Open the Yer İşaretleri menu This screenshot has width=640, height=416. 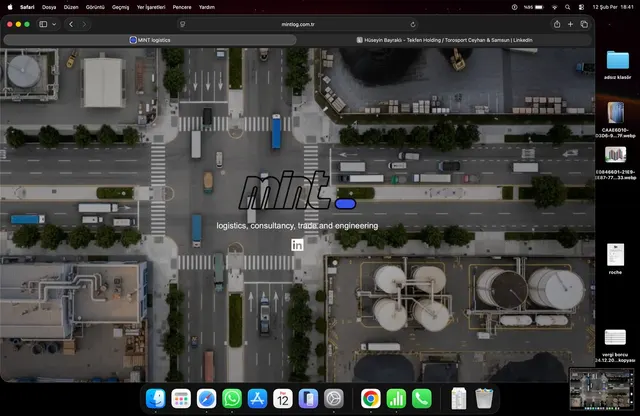(x=151, y=7)
